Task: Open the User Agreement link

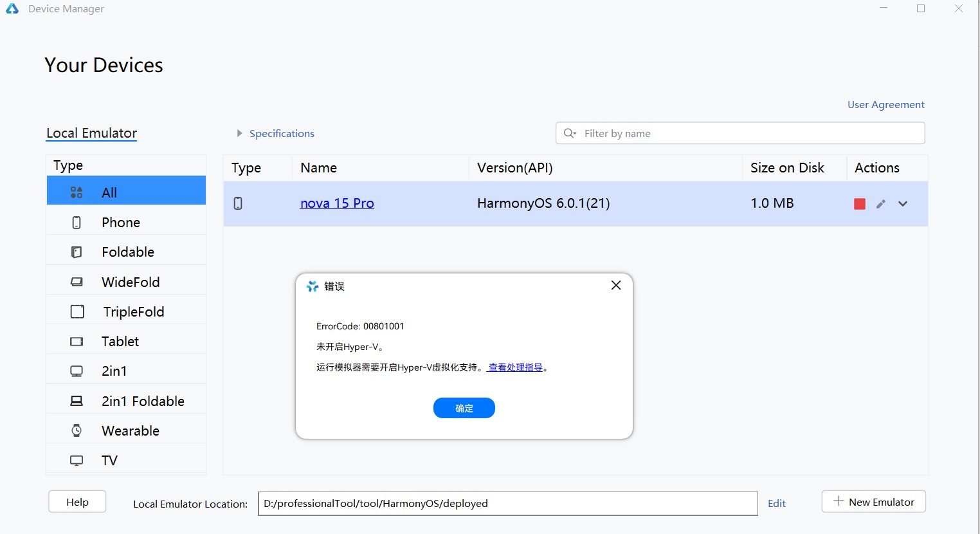Action: pos(886,104)
